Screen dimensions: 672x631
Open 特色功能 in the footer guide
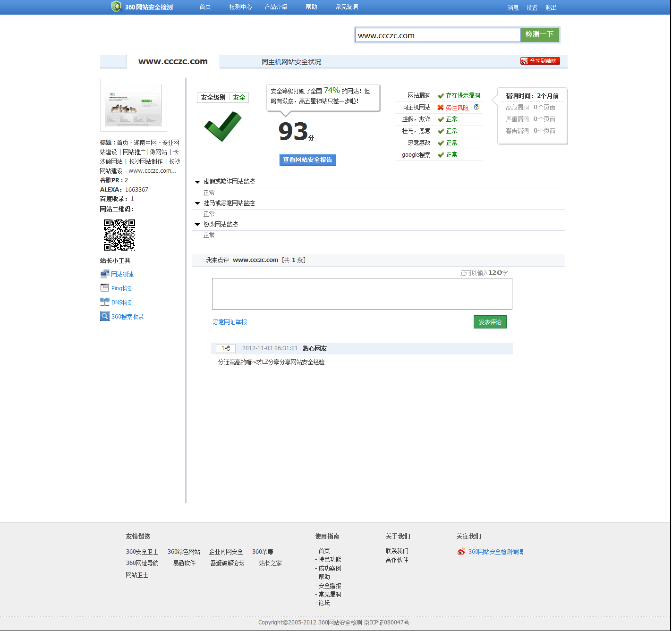pos(330,559)
